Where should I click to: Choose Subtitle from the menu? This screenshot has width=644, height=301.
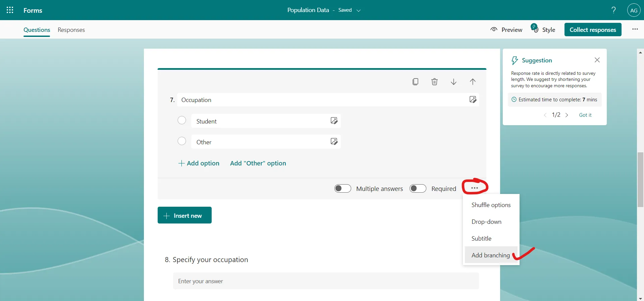(x=491, y=239)
